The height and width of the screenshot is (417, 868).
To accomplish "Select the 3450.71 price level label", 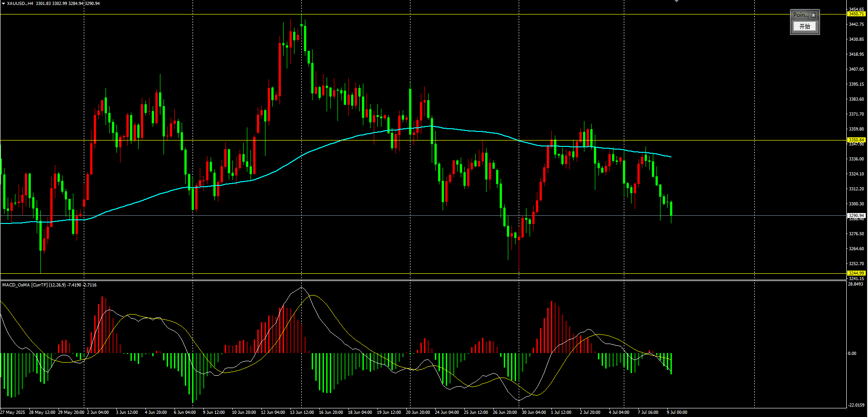I will click(856, 14).
